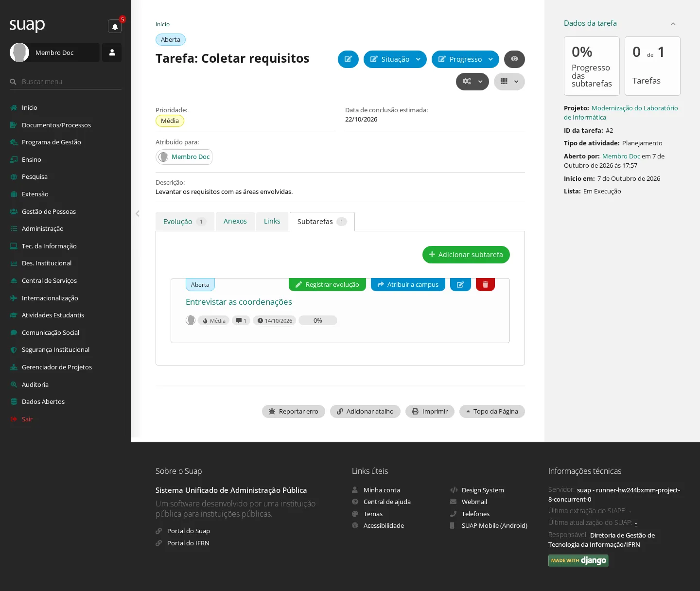
Task: Switch to the Evolução tab
Action: pos(185,222)
